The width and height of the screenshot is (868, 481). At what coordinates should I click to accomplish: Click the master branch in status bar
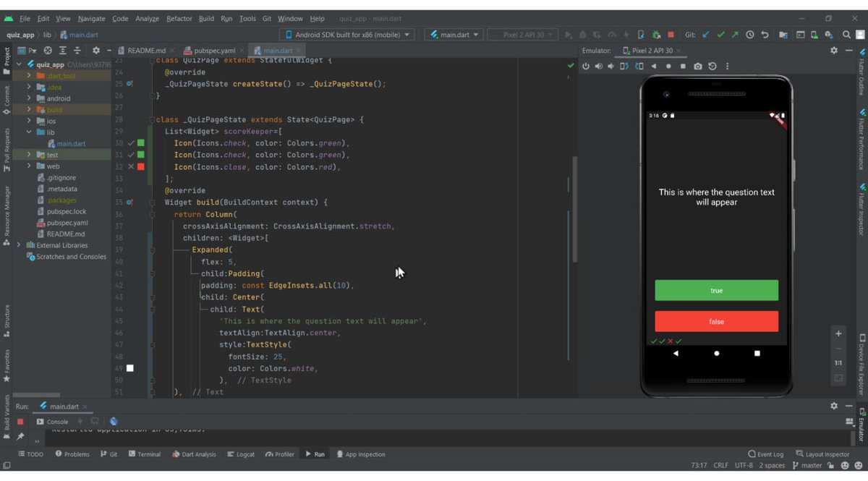tap(807, 465)
